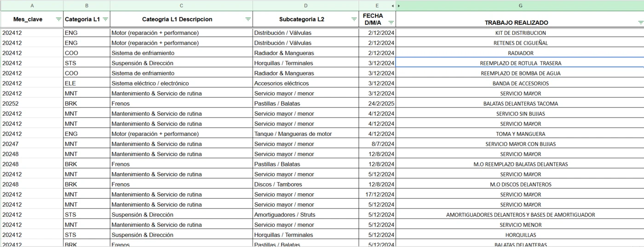Select Radiador & Mangueras in BOMBA DE AGUA row

(306, 73)
